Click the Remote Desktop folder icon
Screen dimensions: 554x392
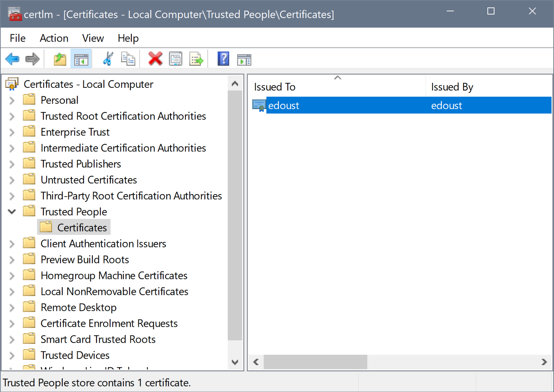(29, 307)
